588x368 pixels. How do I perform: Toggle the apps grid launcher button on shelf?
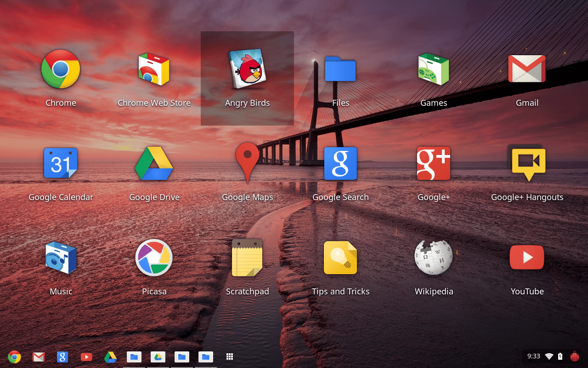(230, 356)
